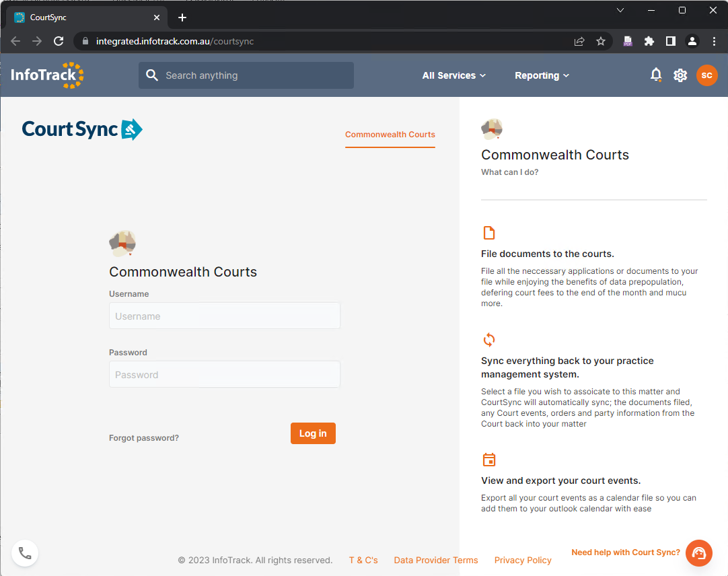Screen dimensions: 728x576
Task: Click the Username input field
Action: click(224, 316)
